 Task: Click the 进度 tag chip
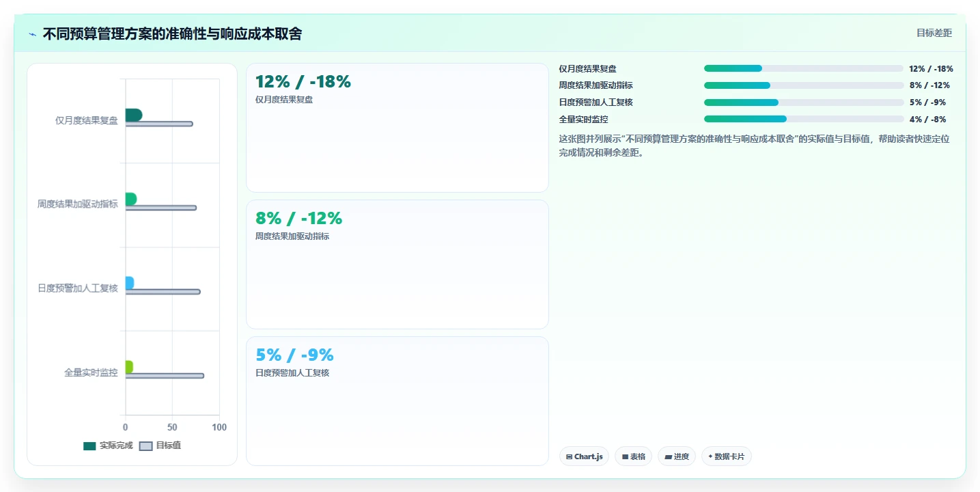click(x=676, y=456)
